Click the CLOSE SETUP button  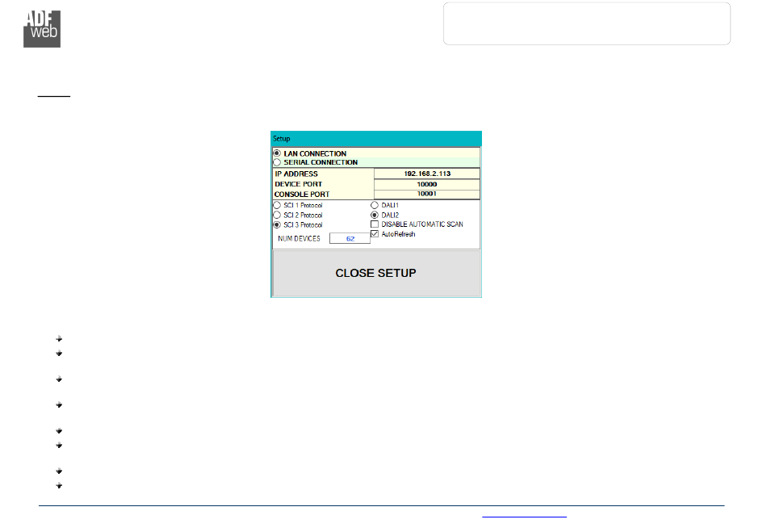(376, 274)
